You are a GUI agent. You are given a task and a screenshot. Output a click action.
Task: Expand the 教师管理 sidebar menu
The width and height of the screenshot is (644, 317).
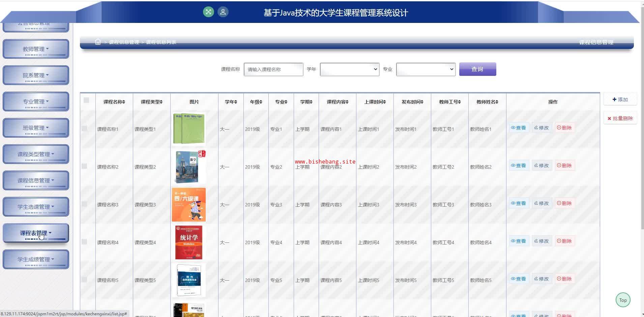(36, 49)
